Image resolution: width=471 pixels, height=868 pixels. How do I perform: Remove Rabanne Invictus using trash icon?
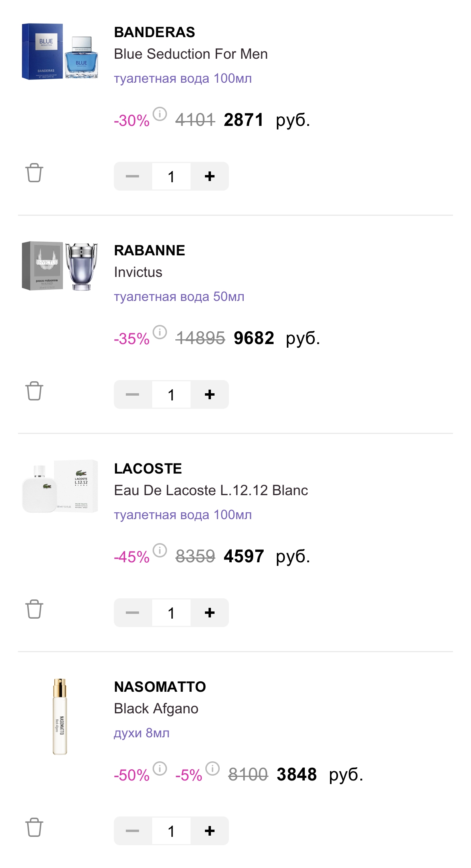tap(34, 391)
